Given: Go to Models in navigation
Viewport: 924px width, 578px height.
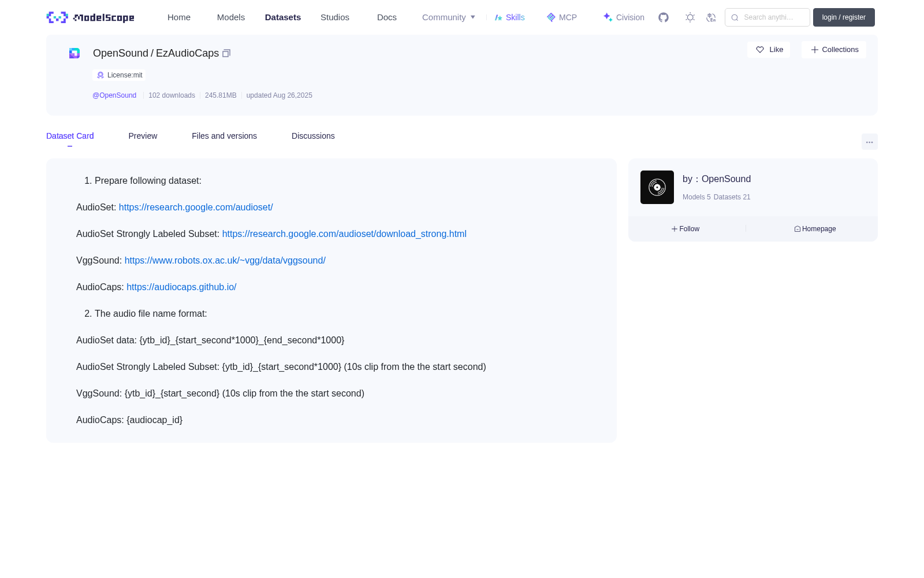Looking at the screenshot, I should pos(231,17).
